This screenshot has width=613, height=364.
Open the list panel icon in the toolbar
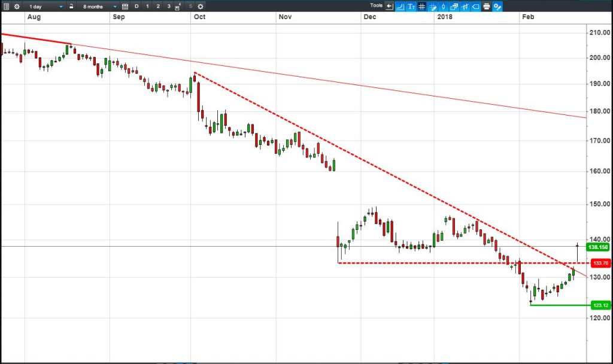[6, 6]
